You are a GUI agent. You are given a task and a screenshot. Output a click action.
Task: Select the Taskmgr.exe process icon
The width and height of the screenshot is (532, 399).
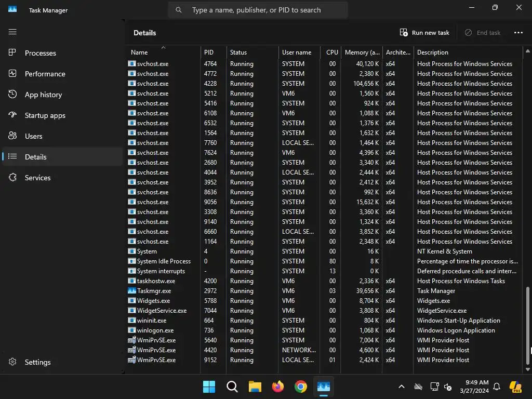(x=131, y=291)
